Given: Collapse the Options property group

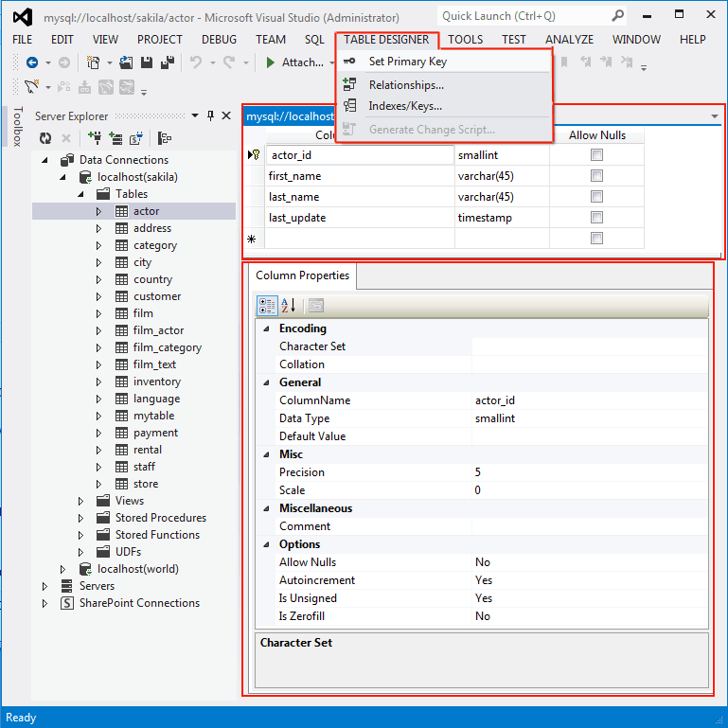Looking at the screenshot, I should [267, 544].
